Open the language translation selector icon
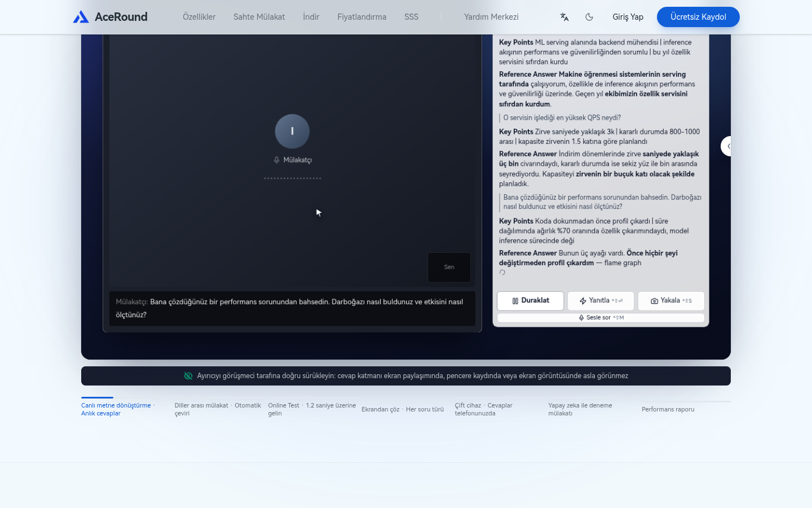The height and width of the screenshot is (508, 812). pyautogui.click(x=564, y=17)
